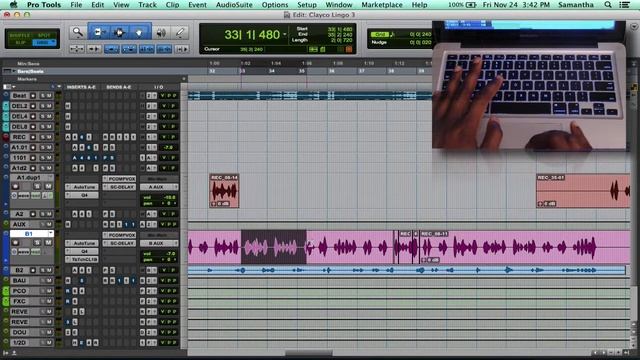Toggle Insertion Follows Playback icon
The width and height of the screenshot is (640, 360).
[x=182, y=49]
